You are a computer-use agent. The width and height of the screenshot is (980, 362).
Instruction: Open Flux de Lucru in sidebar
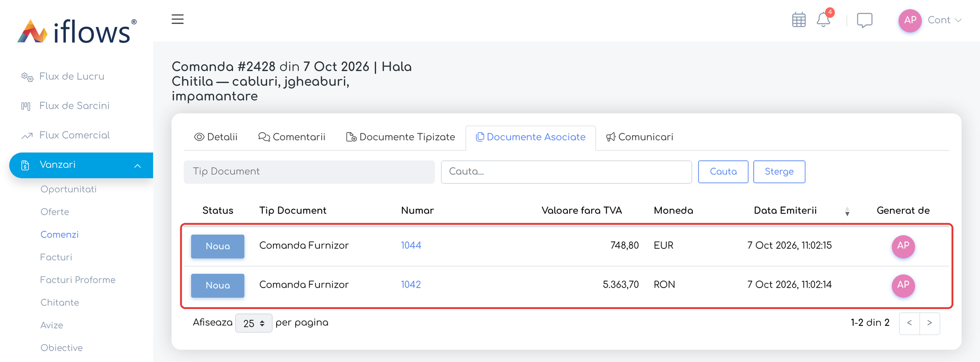click(72, 77)
